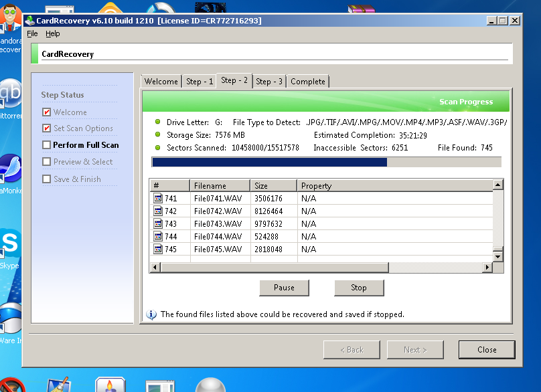Click the file icon in row 743
Viewport: 541px width, 392px height.
tap(158, 223)
